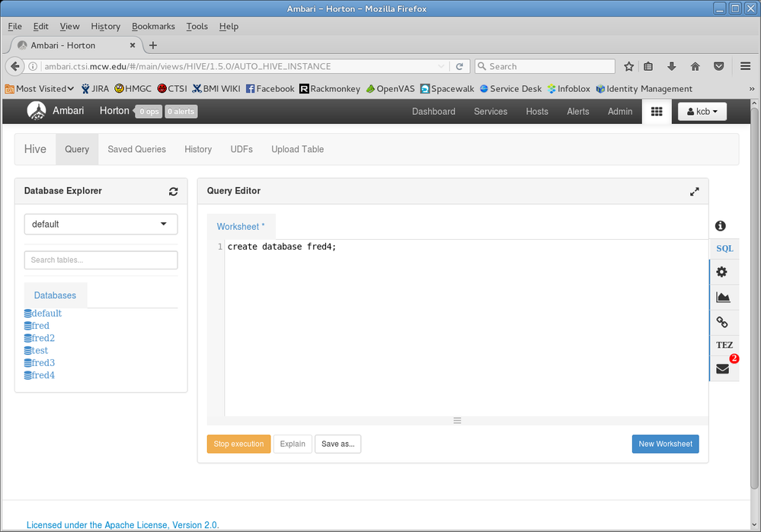The width and height of the screenshot is (761, 532).
Task: Click the Explain button
Action: 293,444
